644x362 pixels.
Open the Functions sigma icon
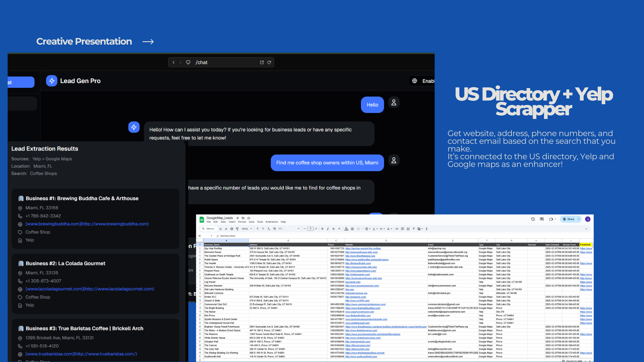click(x=427, y=229)
